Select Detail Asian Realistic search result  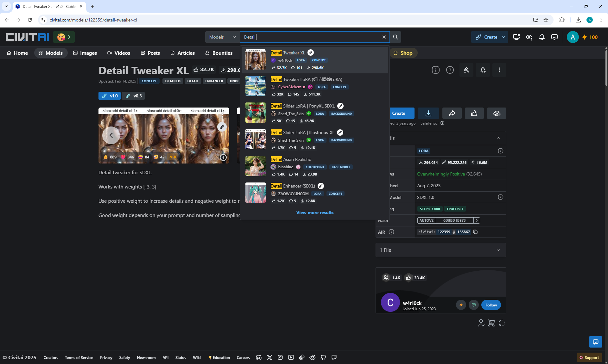click(x=297, y=159)
